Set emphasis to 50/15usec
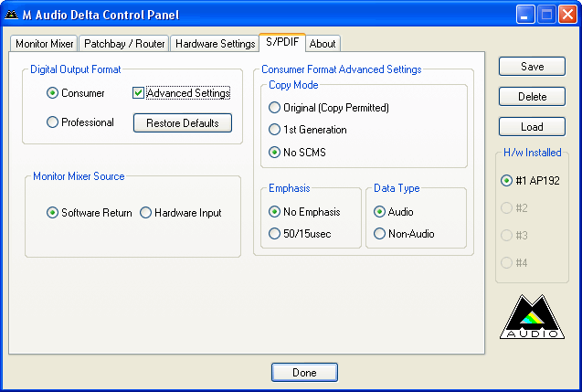Screen dimensions: 582x392 (x=275, y=234)
